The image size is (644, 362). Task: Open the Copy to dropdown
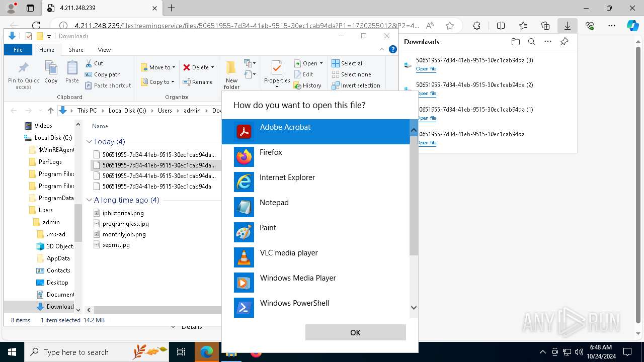[157, 82]
